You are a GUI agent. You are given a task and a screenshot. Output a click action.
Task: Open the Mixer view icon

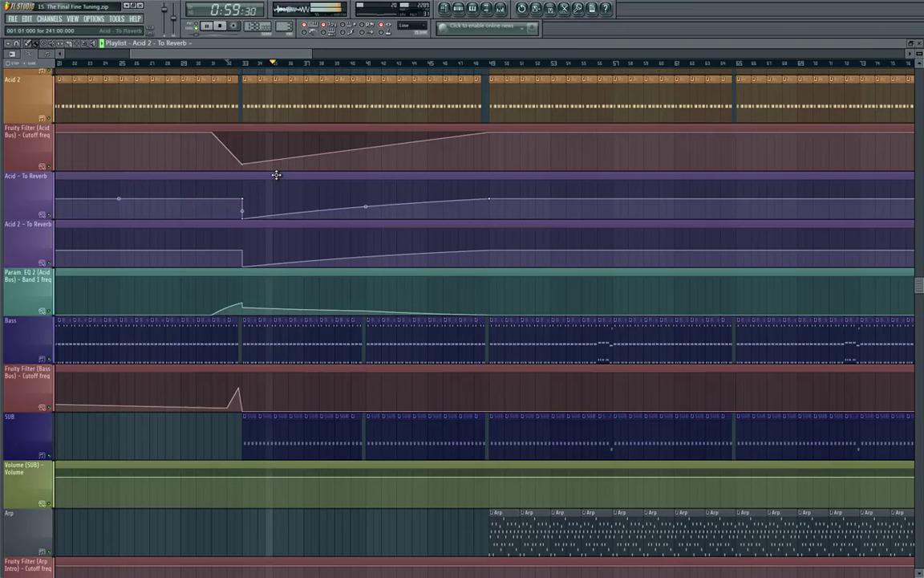[500, 8]
